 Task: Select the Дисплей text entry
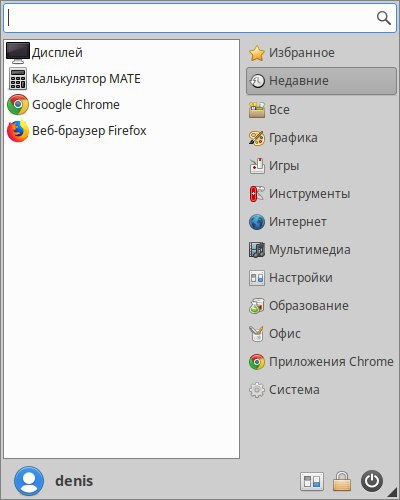tap(57, 53)
